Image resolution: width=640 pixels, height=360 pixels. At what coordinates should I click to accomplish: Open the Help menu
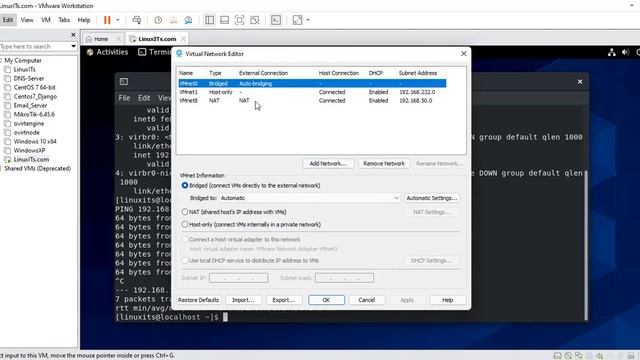pos(84,20)
